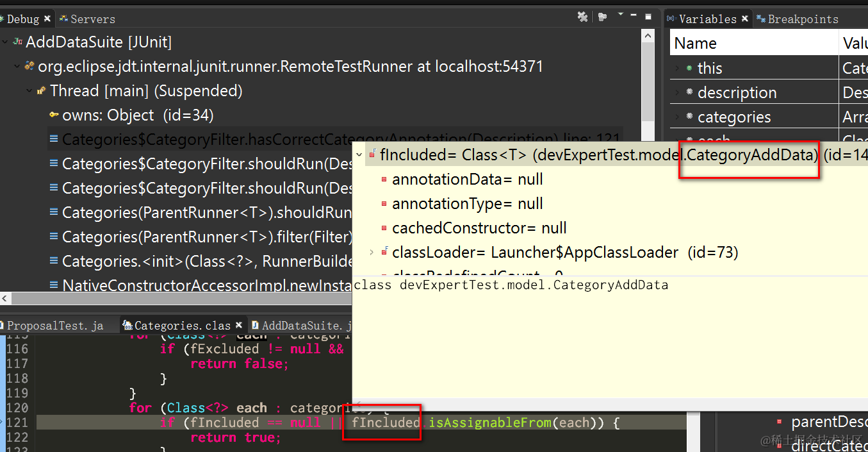Click the Thread [main] suspended thread icon
Viewport: 868px width, 452px height.
[42, 91]
